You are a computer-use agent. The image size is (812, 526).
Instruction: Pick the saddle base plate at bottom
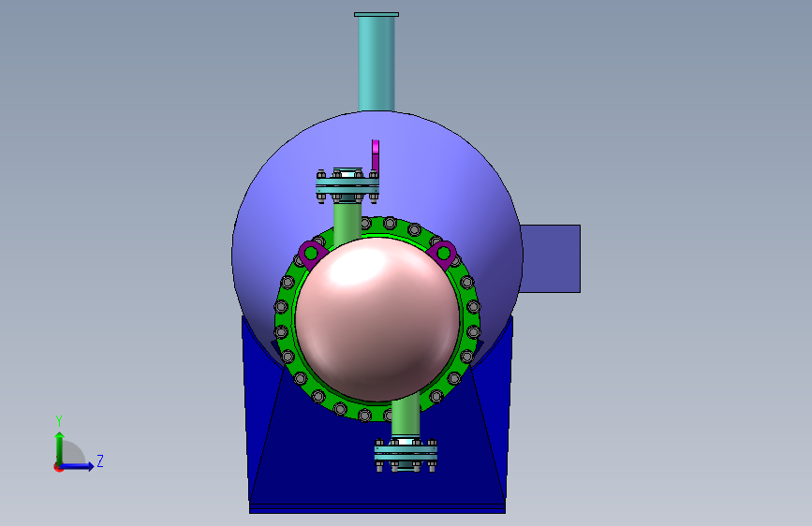coord(377,508)
